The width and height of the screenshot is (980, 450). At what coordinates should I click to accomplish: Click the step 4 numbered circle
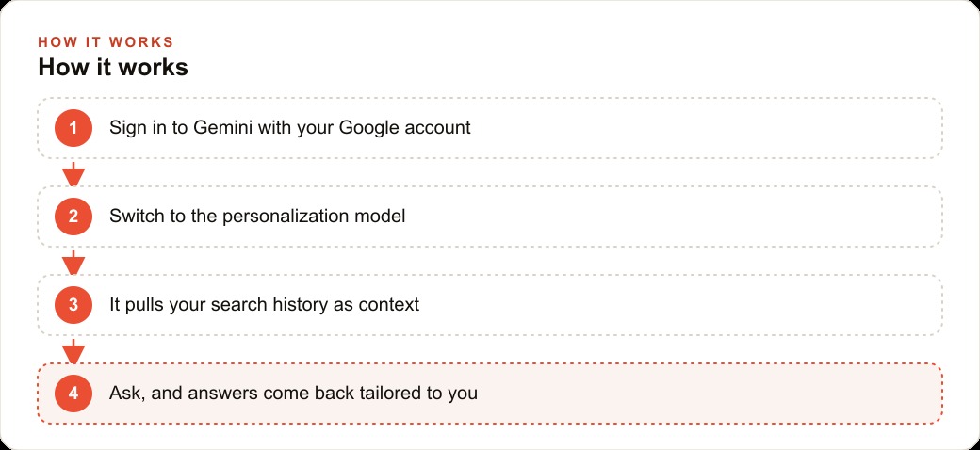coord(73,394)
